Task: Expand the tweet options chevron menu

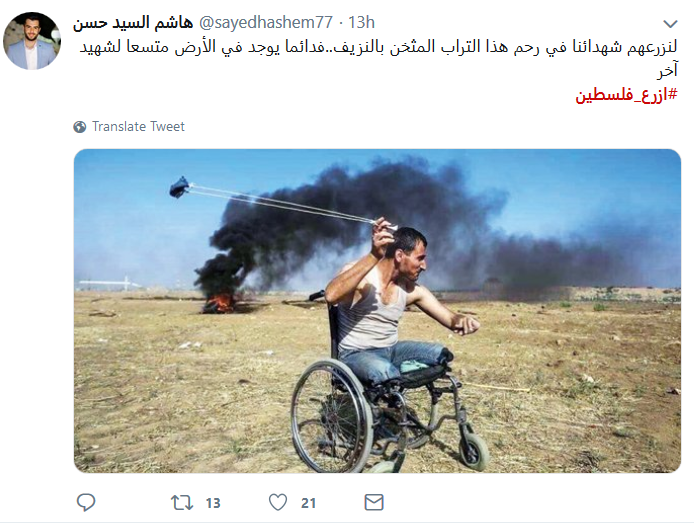Action: 671,23
